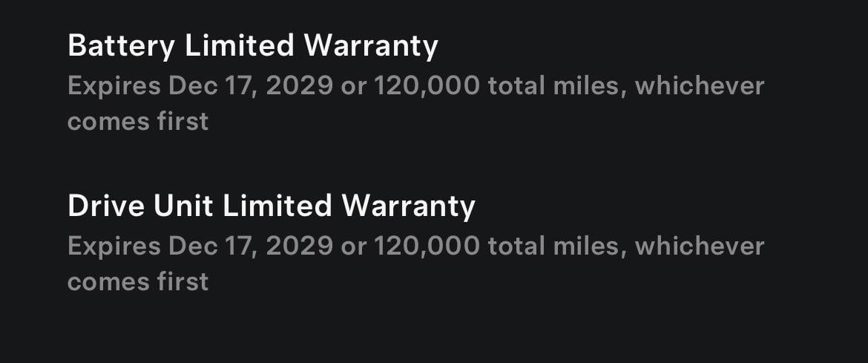Click "comes first" below the Battery warranty
Screen dimensions: 868x363
point(138,121)
